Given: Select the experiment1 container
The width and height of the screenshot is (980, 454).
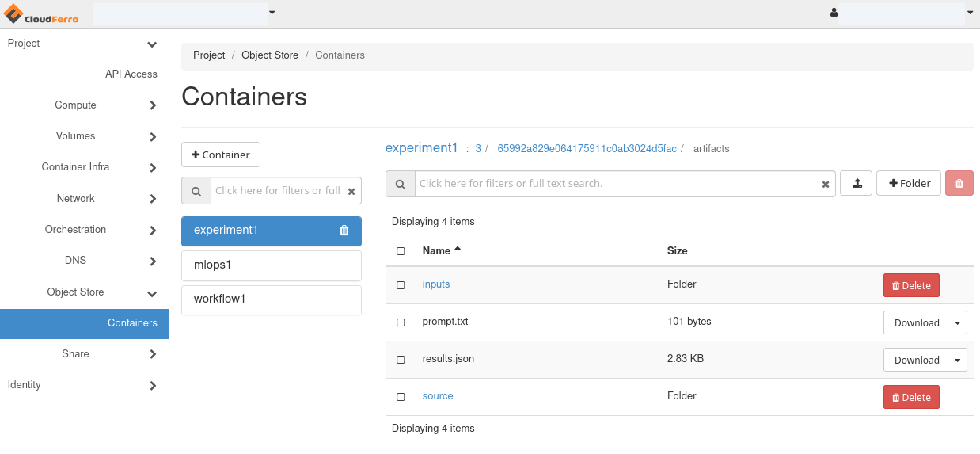Looking at the screenshot, I should (272, 231).
